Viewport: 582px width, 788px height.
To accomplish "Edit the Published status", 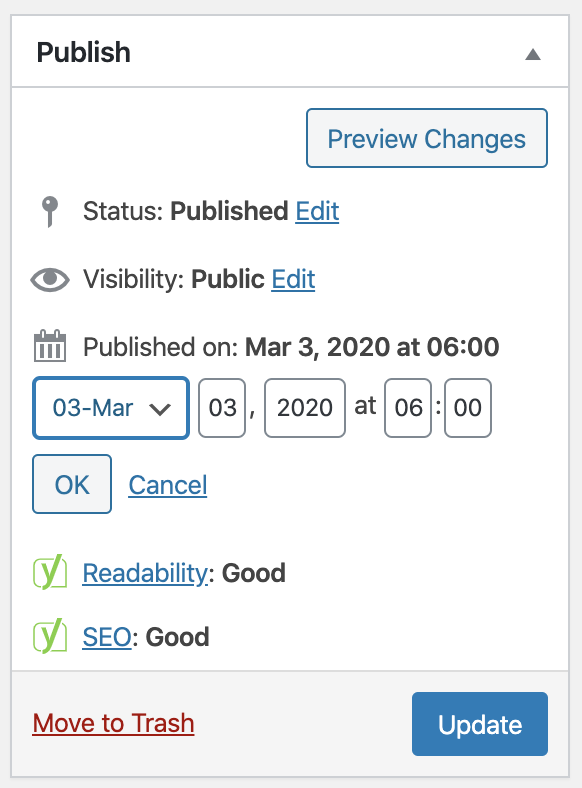I will 317,211.
